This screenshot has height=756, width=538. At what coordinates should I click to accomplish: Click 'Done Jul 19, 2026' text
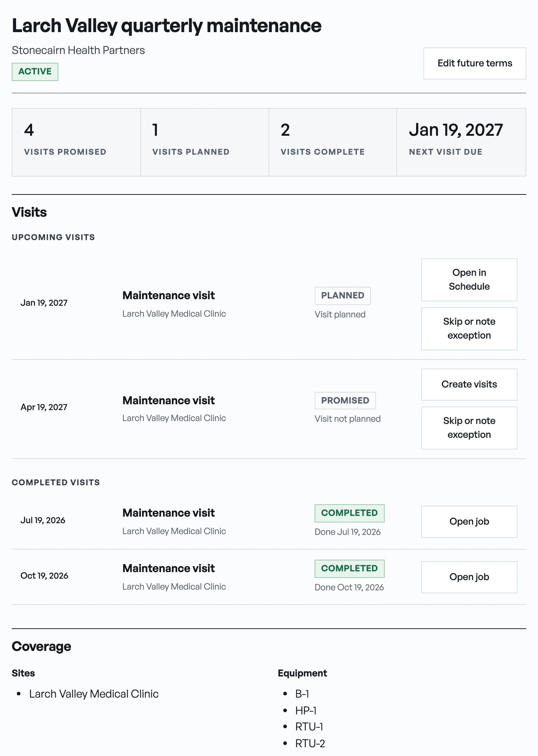(348, 532)
